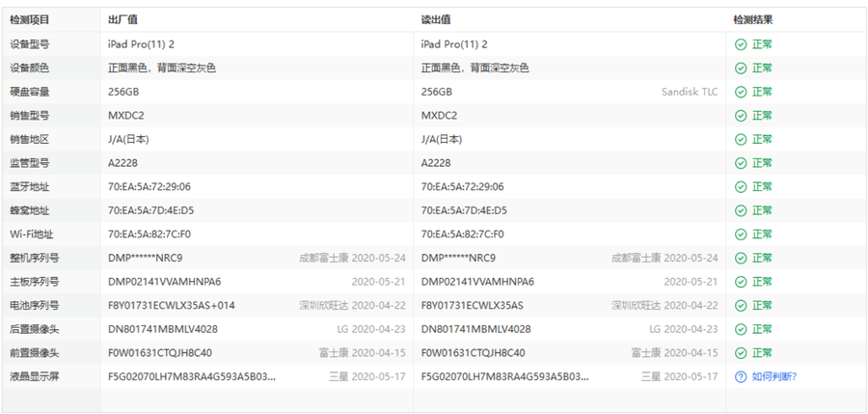Click the green check icon in Wi-Fi地址 row
This screenshot has height=414, width=868.
(x=741, y=235)
